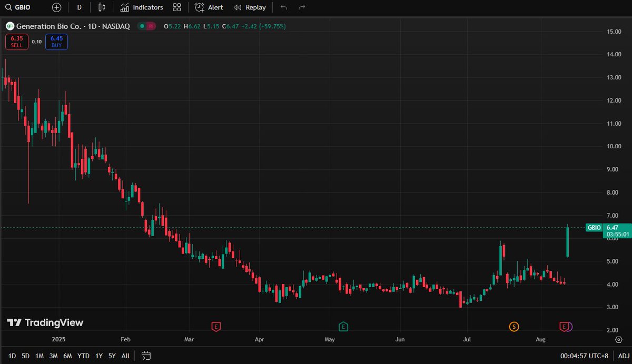The image size is (632, 364).
Task: Select the 5Y time range
Action: [x=112, y=356]
